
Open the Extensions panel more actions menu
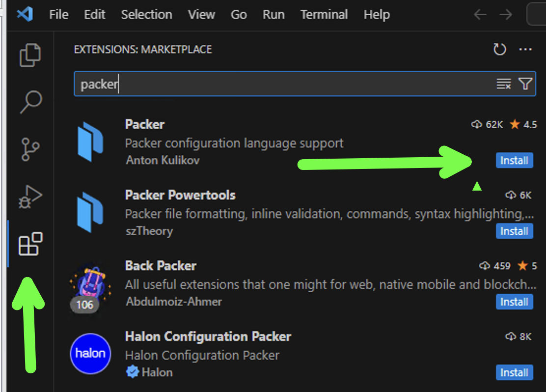click(525, 49)
